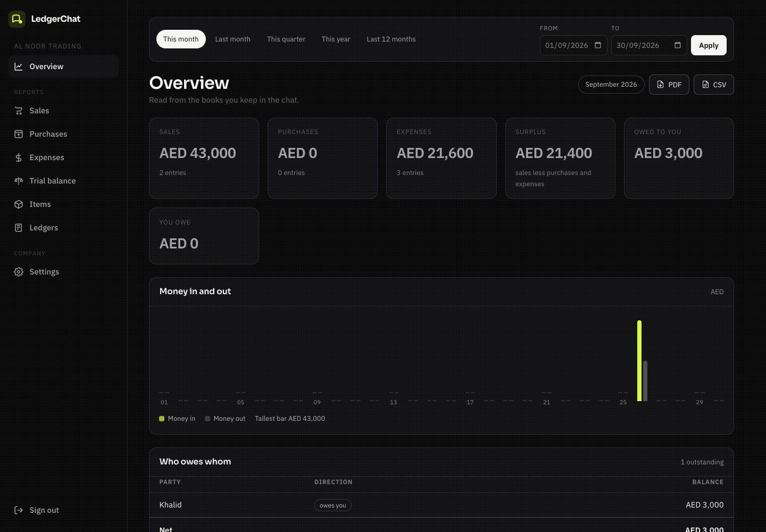Open the From date calendar picker
The width and height of the screenshot is (766, 532).
(598, 45)
